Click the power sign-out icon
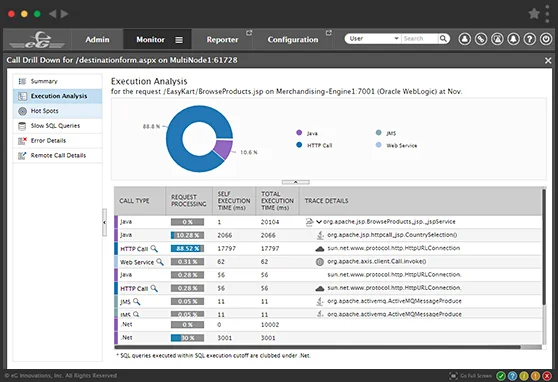 [x=546, y=39]
